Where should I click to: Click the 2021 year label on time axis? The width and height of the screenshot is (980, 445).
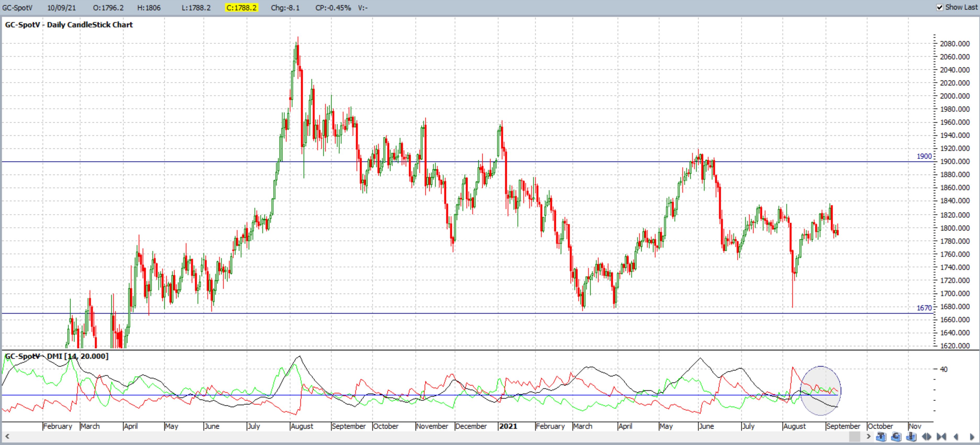coord(508,426)
